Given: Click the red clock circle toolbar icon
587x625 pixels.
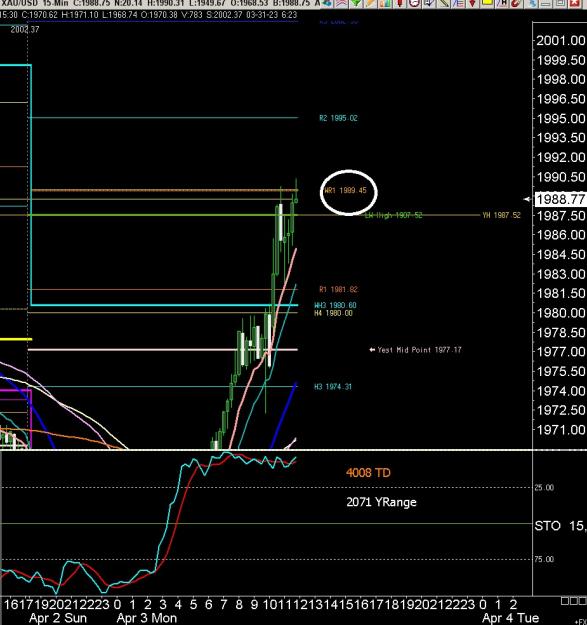Looking at the screenshot, I should pos(414,3).
